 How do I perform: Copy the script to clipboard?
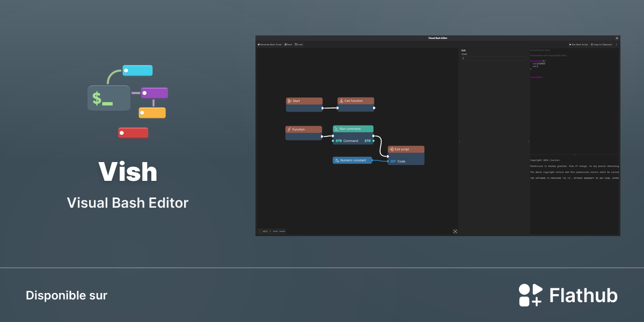[601, 45]
